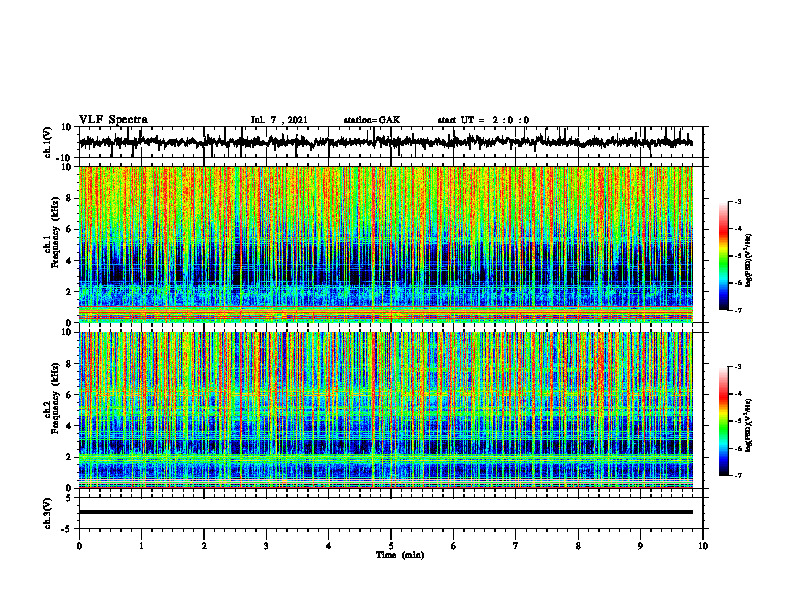Click time axis tick label "8"
Screen dimensions: 792x612
[578, 546]
